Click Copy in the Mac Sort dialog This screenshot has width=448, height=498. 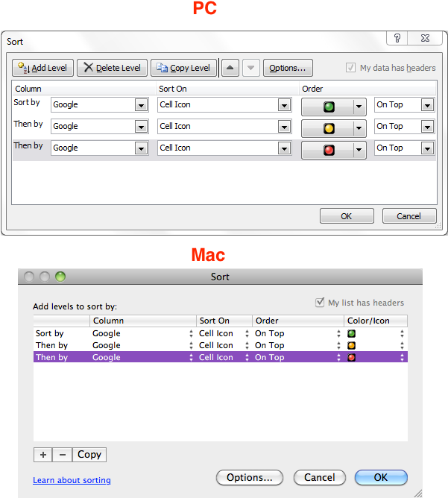(89, 455)
